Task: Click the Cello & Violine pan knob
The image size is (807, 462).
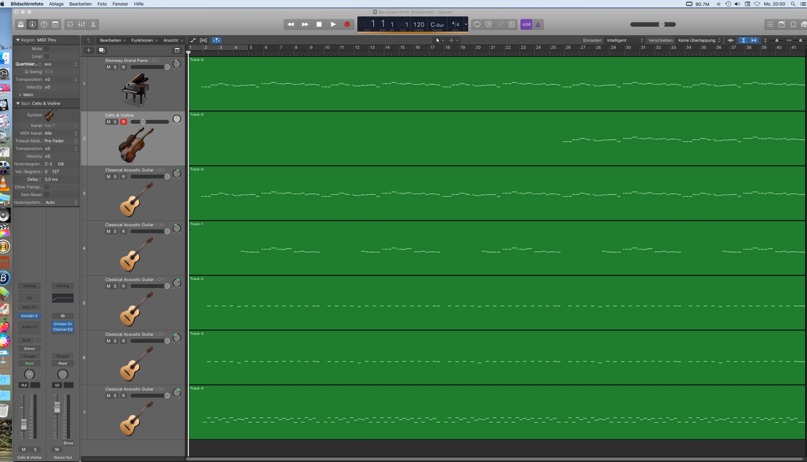Action: pos(177,119)
